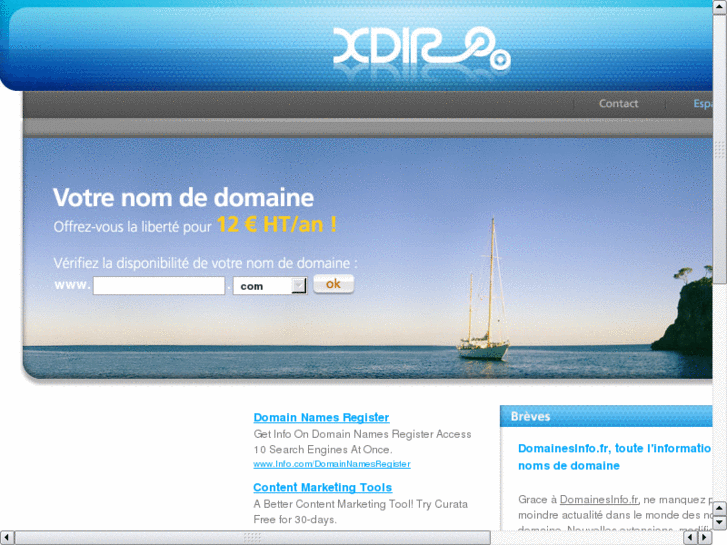Click the vertical scrollbar thumb
This screenshot has width=727, height=545.
click(720, 148)
